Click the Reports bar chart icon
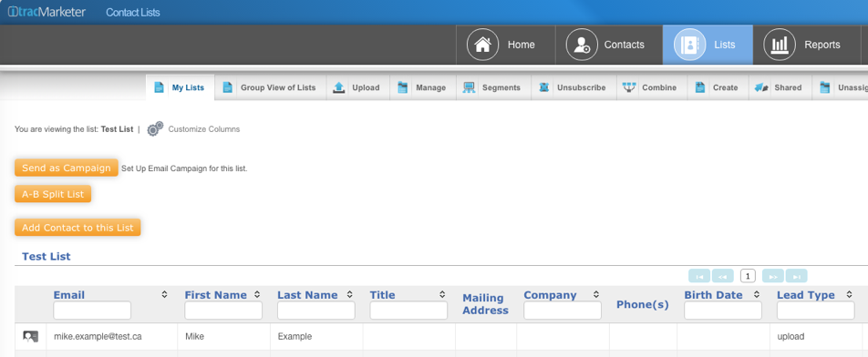The height and width of the screenshot is (357, 868). (780, 45)
